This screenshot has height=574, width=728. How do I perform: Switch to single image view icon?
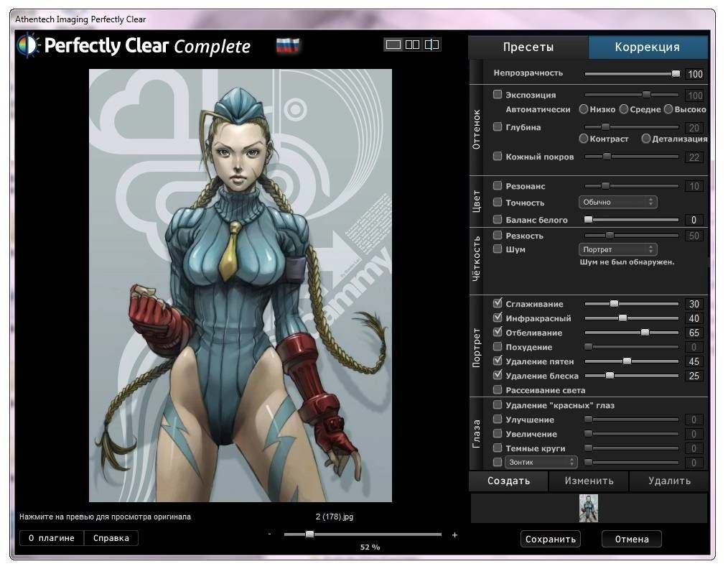click(x=393, y=45)
